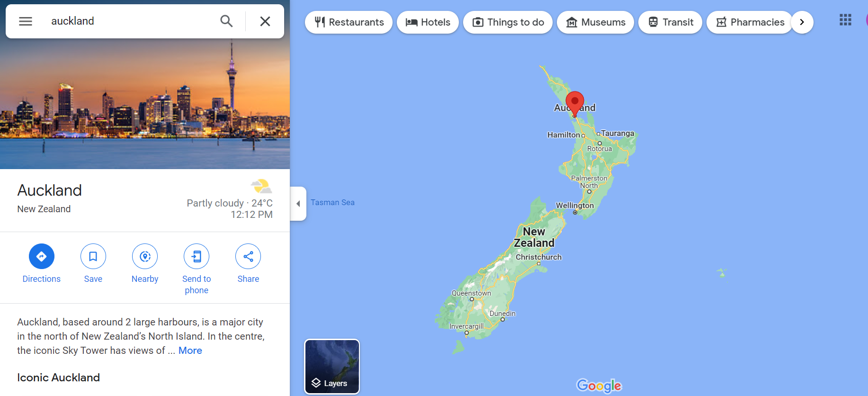This screenshot has width=868, height=396.
Task: Open the Google apps grid
Action: (845, 20)
